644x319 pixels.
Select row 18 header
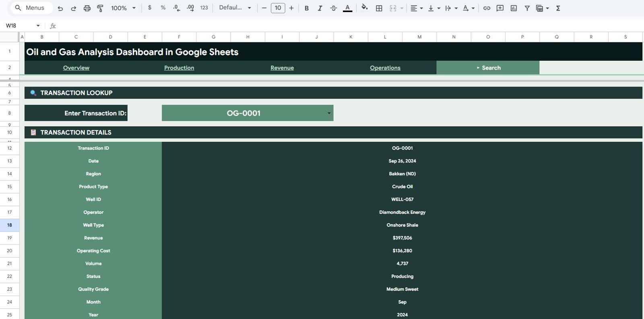(9, 225)
